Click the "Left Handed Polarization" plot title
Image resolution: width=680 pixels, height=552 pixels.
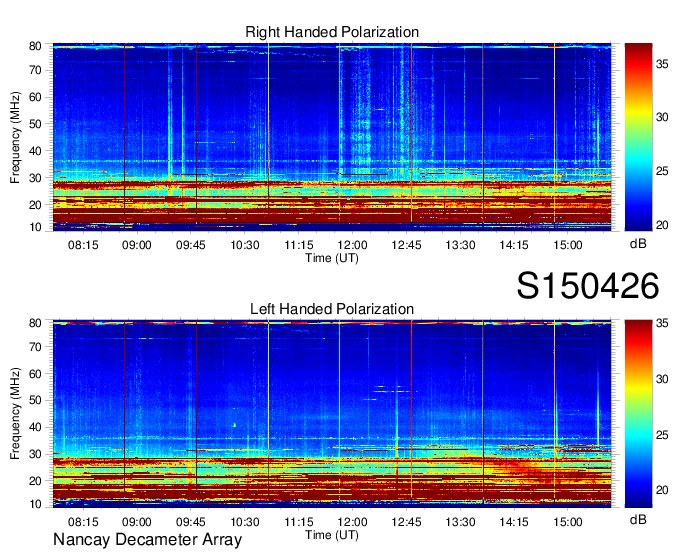point(332,309)
